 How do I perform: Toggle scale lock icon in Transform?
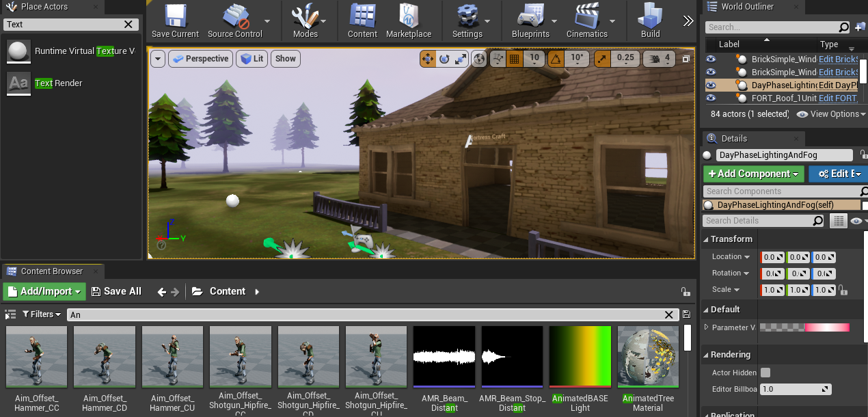click(843, 290)
